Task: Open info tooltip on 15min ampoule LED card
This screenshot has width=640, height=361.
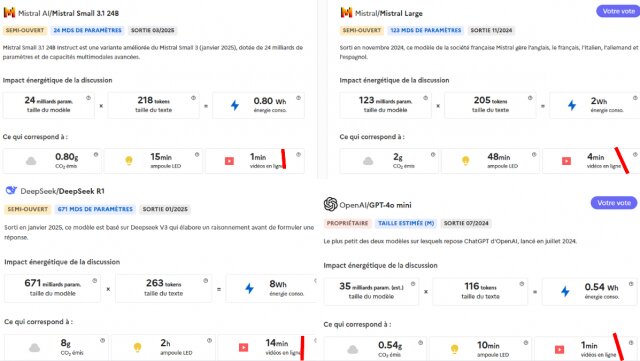Action: [x=197, y=155]
